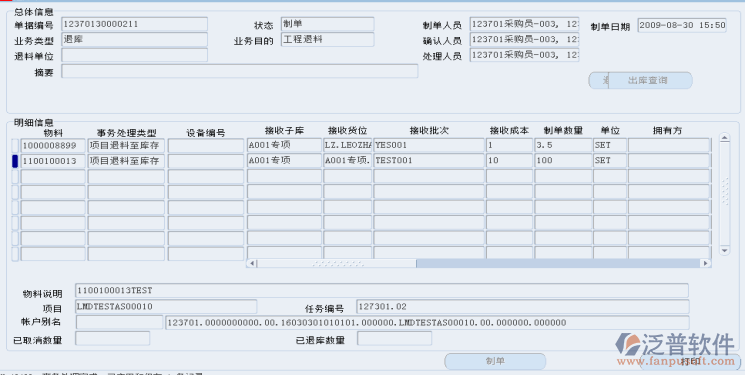Select the row indicator for item 1000008899
The width and height of the screenshot is (745, 377).
point(15,145)
